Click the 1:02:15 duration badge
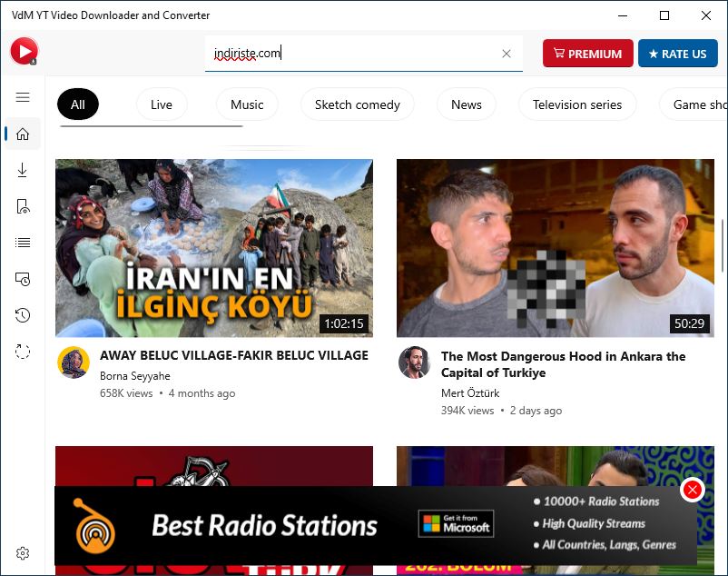The width and height of the screenshot is (728, 576). coord(343,323)
